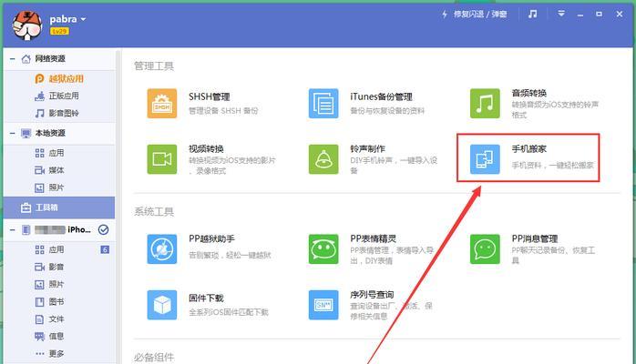Click the music note icon in title bar
636x364 pixels.
(x=532, y=15)
